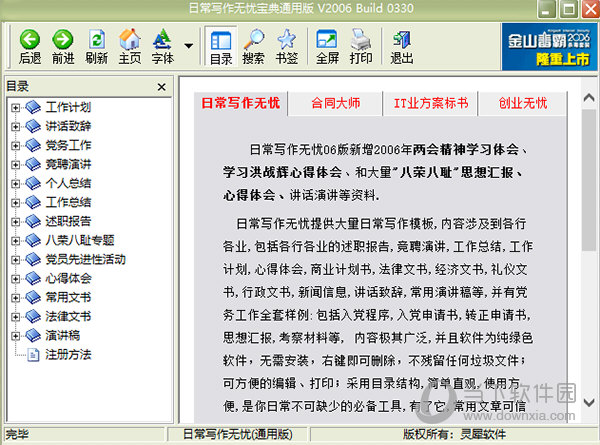Expand the 个人总结 tree node
Screen dimensions: 600x445
tap(15, 184)
